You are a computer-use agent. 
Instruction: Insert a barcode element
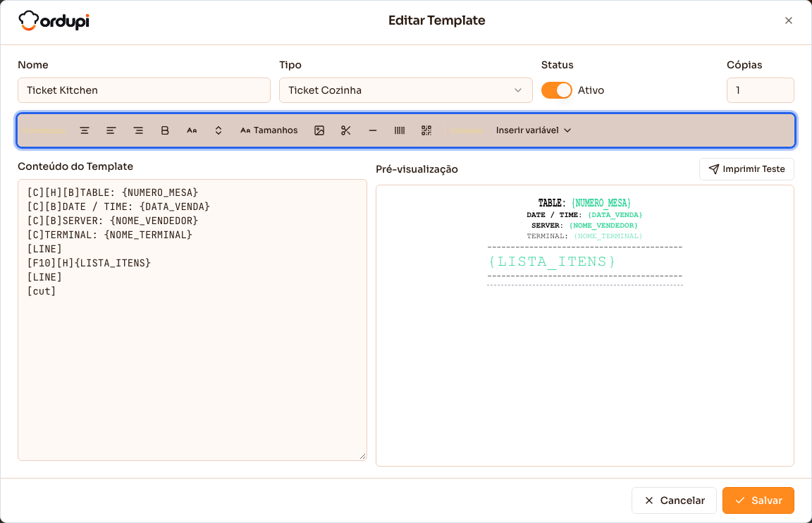pyautogui.click(x=400, y=130)
